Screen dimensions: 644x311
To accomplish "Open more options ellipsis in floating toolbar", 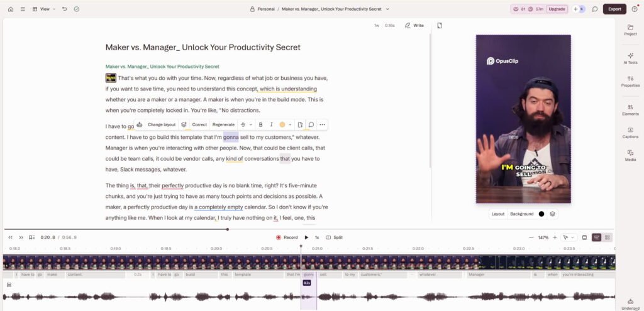I will pyautogui.click(x=322, y=124).
